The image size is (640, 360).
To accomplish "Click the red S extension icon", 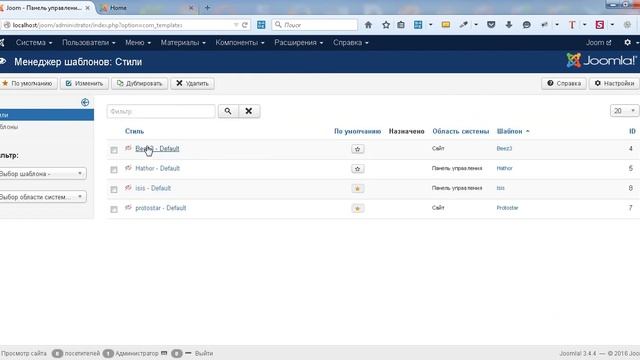I will 600,25.
